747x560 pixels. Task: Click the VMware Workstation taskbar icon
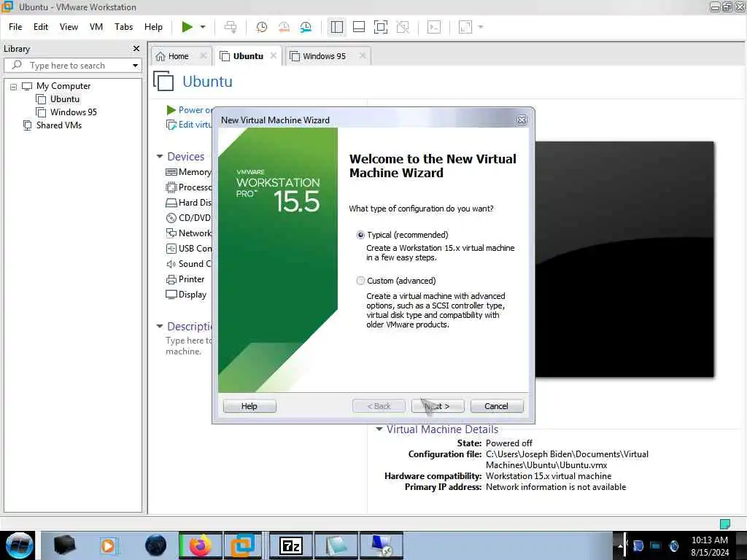pyautogui.click(x=242, y=545)
